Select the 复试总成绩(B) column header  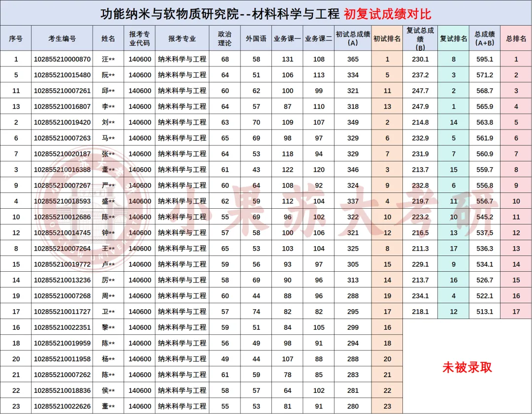pos(420,38)
